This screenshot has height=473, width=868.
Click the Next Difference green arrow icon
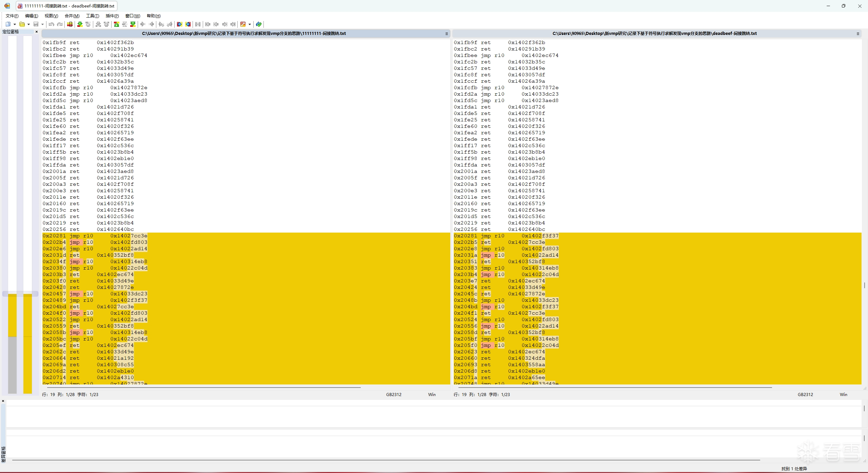[x=80, y=24]
